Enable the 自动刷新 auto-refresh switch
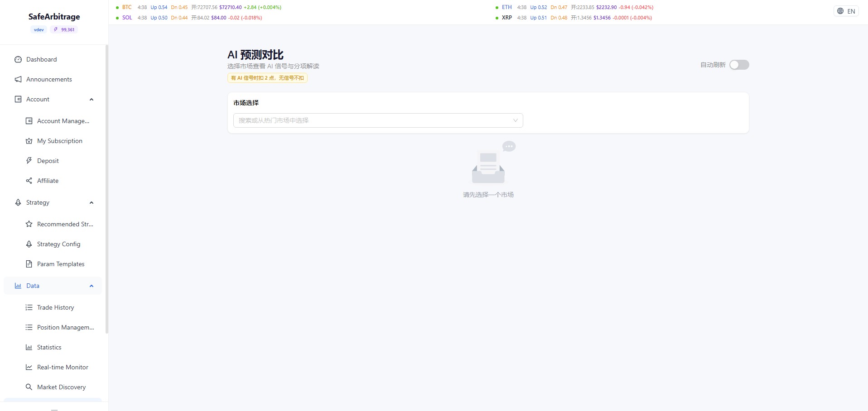This screenshot has width=868, height=411. pyautogui.click(x=739, y=65)
